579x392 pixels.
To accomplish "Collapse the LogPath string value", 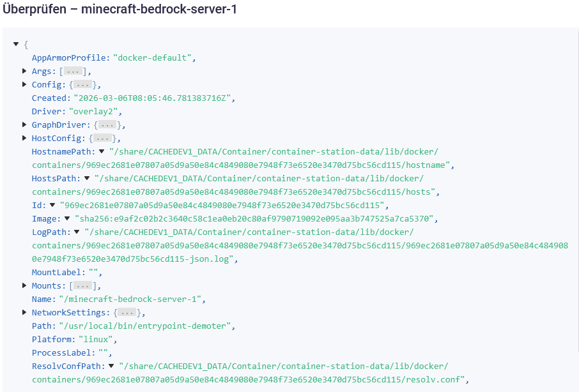I will (x=77, y=232).
